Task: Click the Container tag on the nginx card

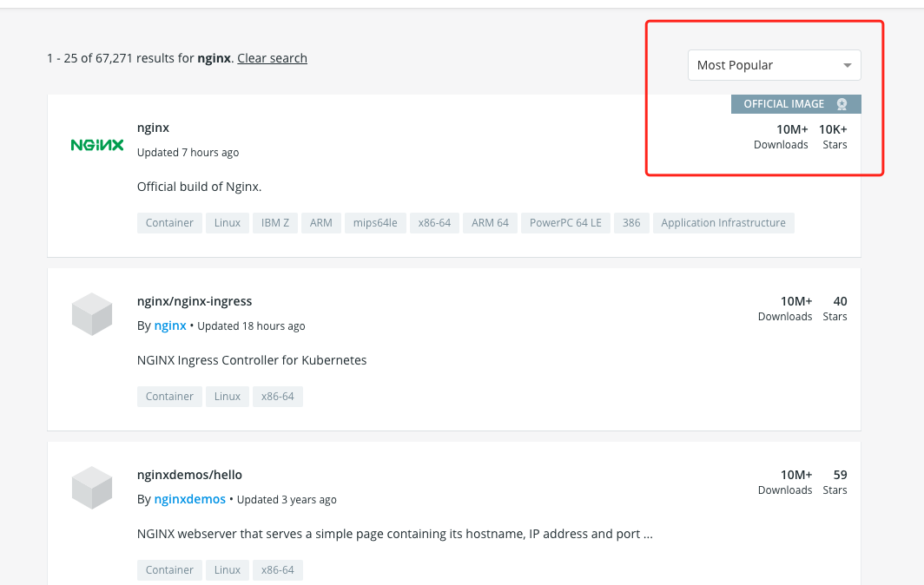Action: coord(169,223)
